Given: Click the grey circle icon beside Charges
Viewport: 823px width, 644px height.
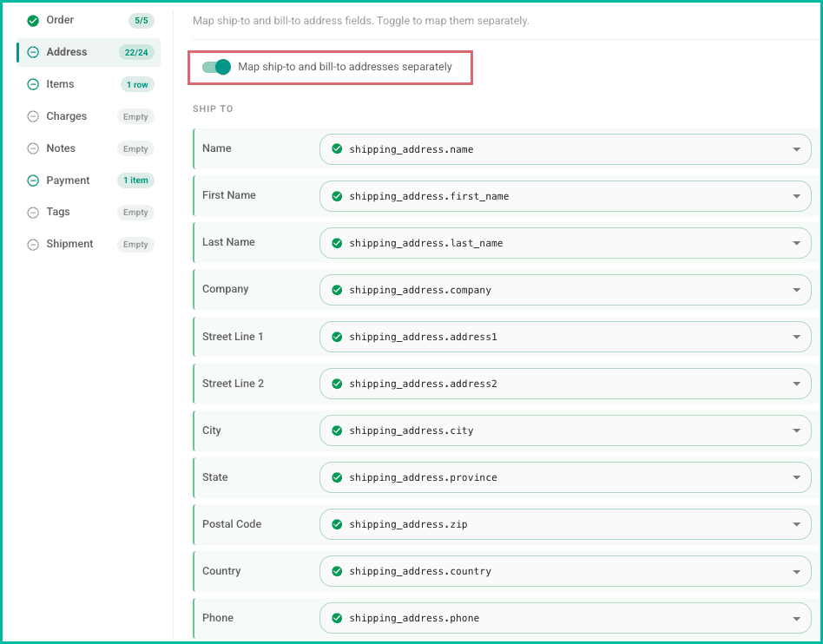Looking at the screenshot, I should click(x=33, y=116).
